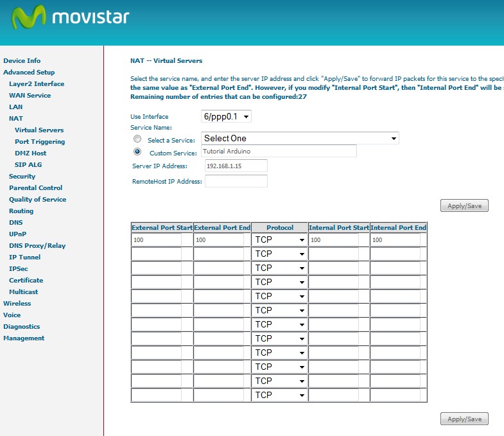Click the Custom Service name field
The width and height of the screenshot is (504, 436).
pyautogui.click(x=279, y=151)
